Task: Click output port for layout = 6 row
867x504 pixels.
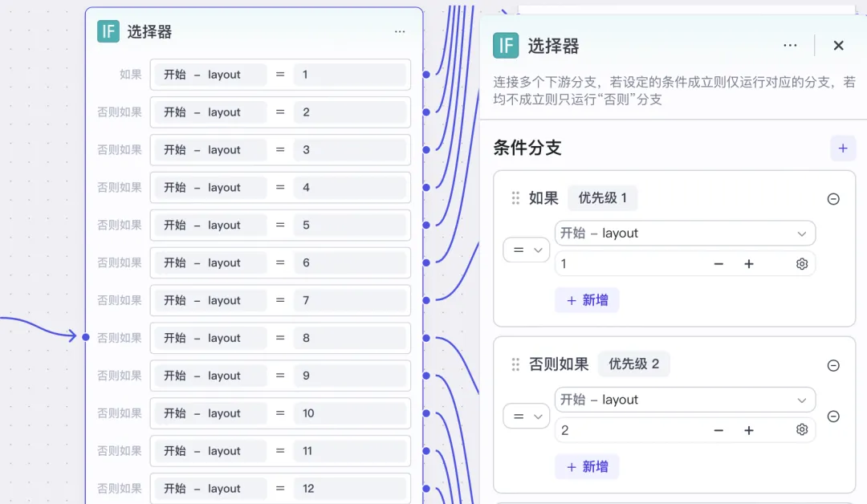Action: pyautogui.click(x=426, y=262)
